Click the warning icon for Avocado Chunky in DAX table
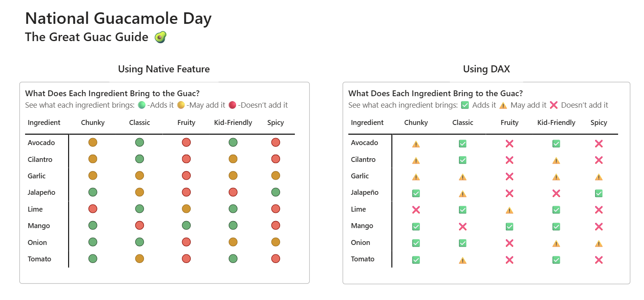Image resolution: width=644 pixels, height=300 pixels. (416, 144)
